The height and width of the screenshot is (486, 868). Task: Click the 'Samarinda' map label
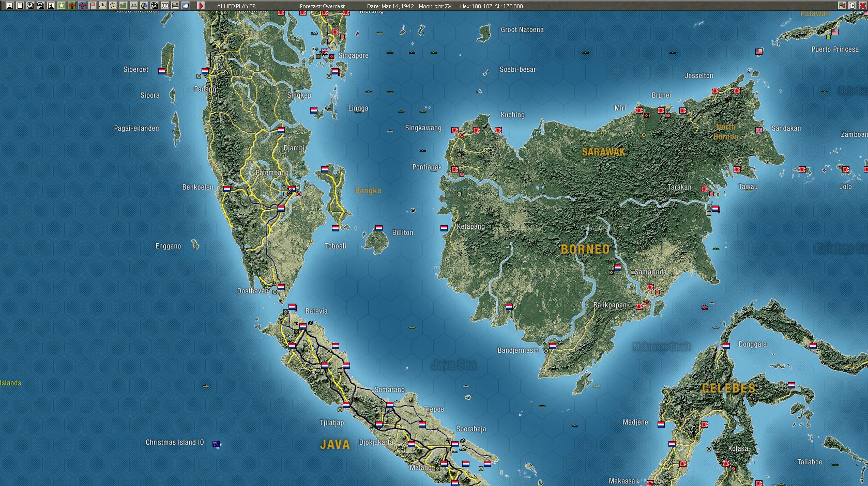pos(650,272)
